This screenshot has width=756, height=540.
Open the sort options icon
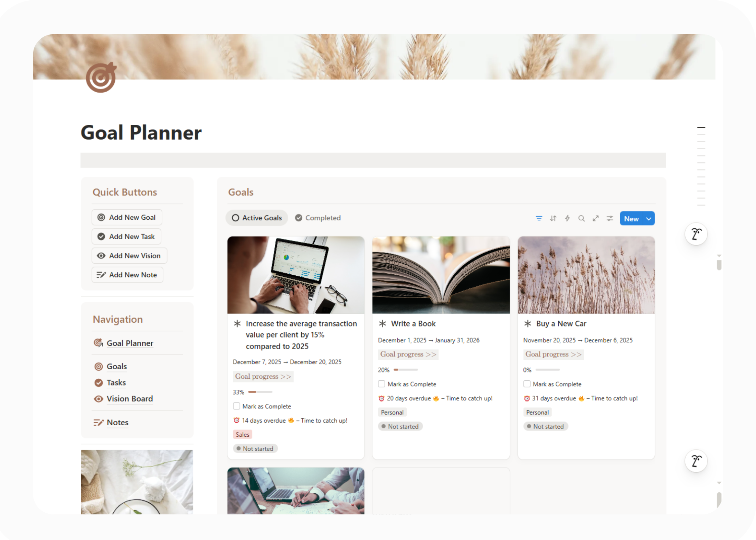tap(553, 218)
